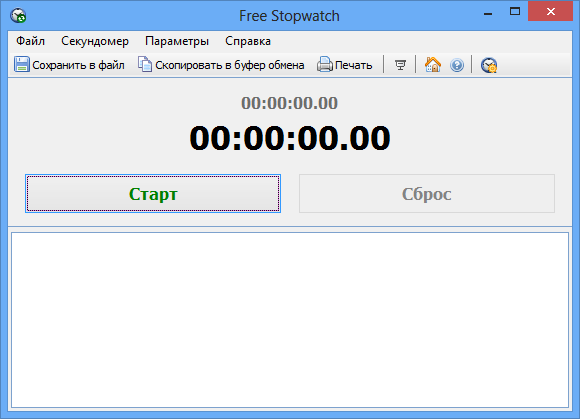This screenshot has width=580, height=419.
Task: Click the Сброс reset button
Action: [x=427, y=193]
